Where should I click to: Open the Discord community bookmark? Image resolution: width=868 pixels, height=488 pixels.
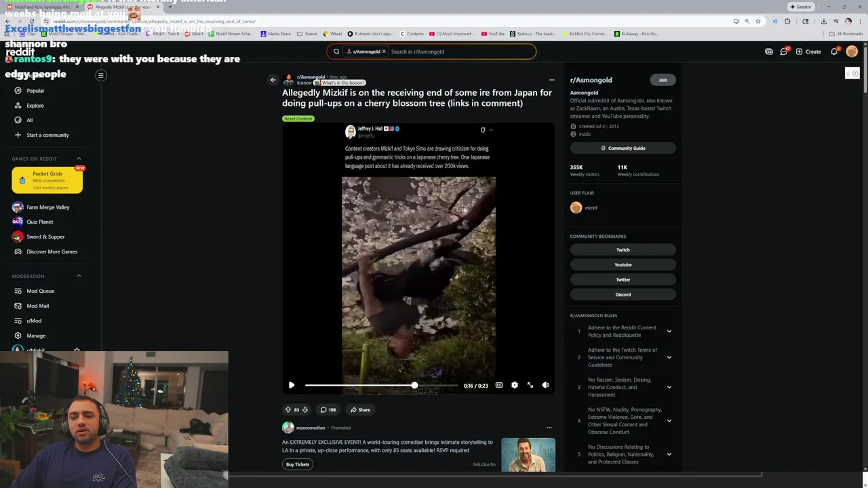(623, 294)
